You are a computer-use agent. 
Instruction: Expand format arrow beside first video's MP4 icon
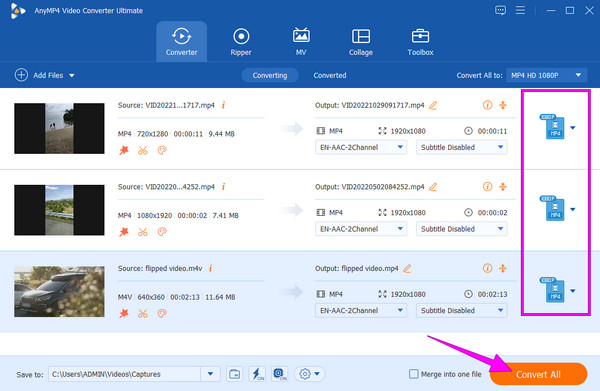[573, 127]
